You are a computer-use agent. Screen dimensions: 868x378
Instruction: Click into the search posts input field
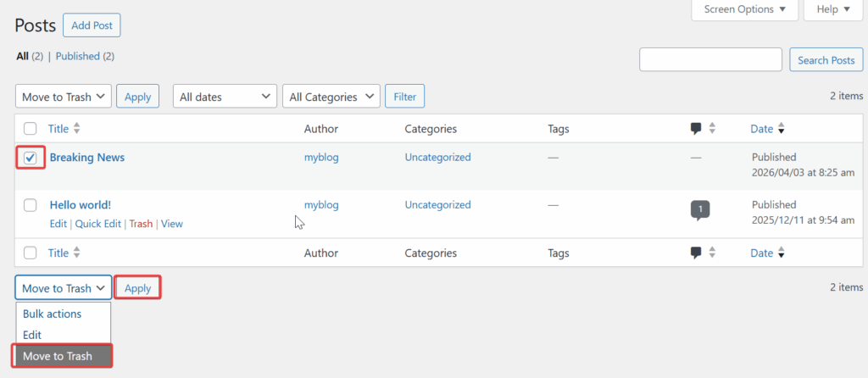click(710, 59)
